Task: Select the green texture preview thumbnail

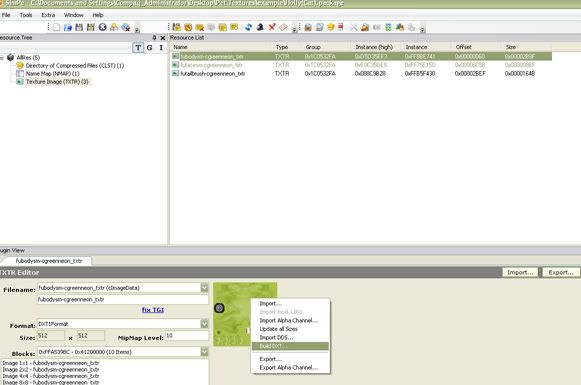Action: click(x=245, y=314)
